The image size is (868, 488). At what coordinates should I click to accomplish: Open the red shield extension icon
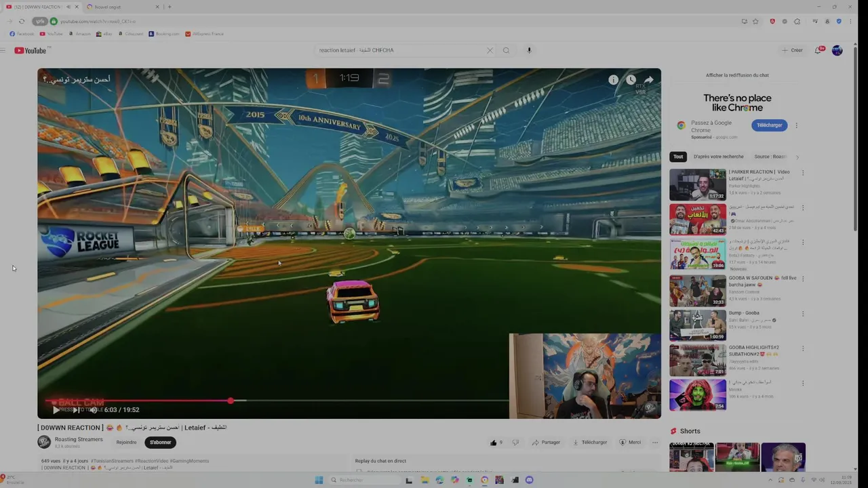[772, 21]
